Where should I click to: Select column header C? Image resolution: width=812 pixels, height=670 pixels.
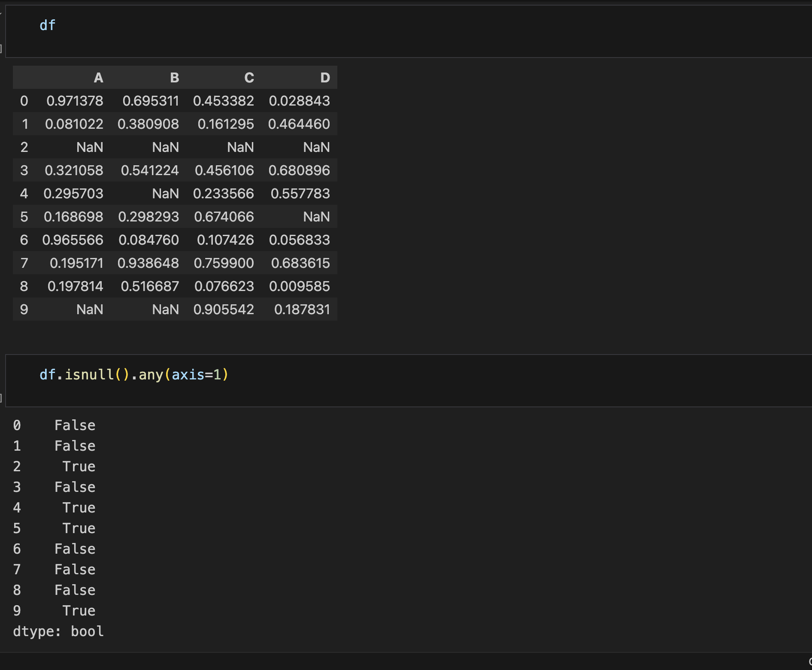coord(249,78)
